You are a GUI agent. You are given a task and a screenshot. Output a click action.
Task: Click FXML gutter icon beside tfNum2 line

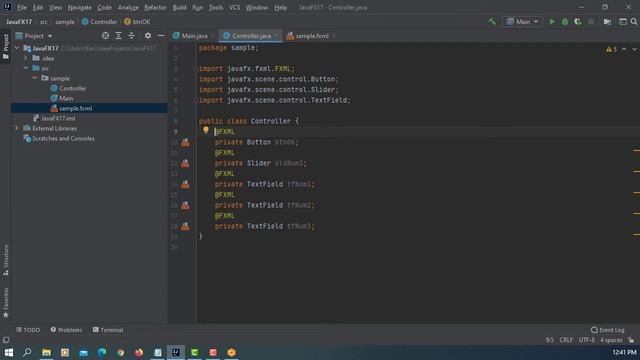click(185, 205)
